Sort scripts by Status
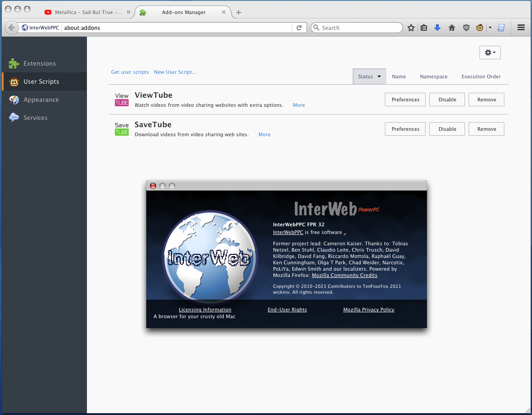The width and height of the screenshot is (532, 415). pos(369,76)
